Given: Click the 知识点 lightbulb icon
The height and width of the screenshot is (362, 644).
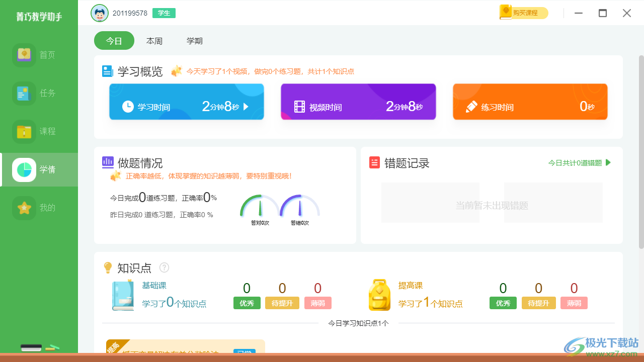Looking at the screenshot, I should (108, 267).
